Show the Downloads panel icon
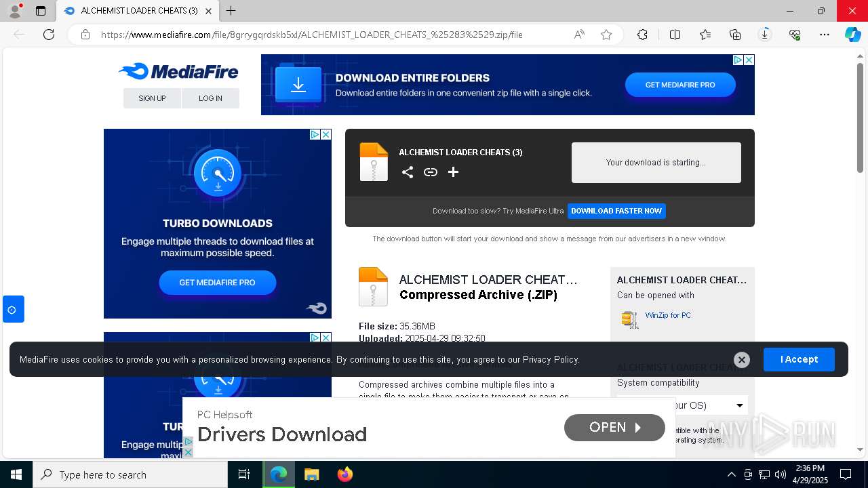This screenshot has width=868, height=488. (x=765, y=35)
